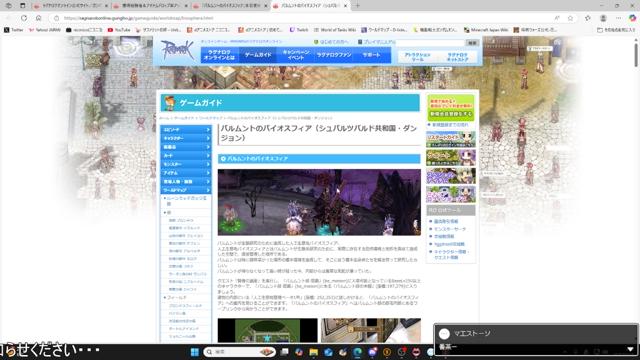Click the ラグナロクネットストア button

tap(458, 57)
